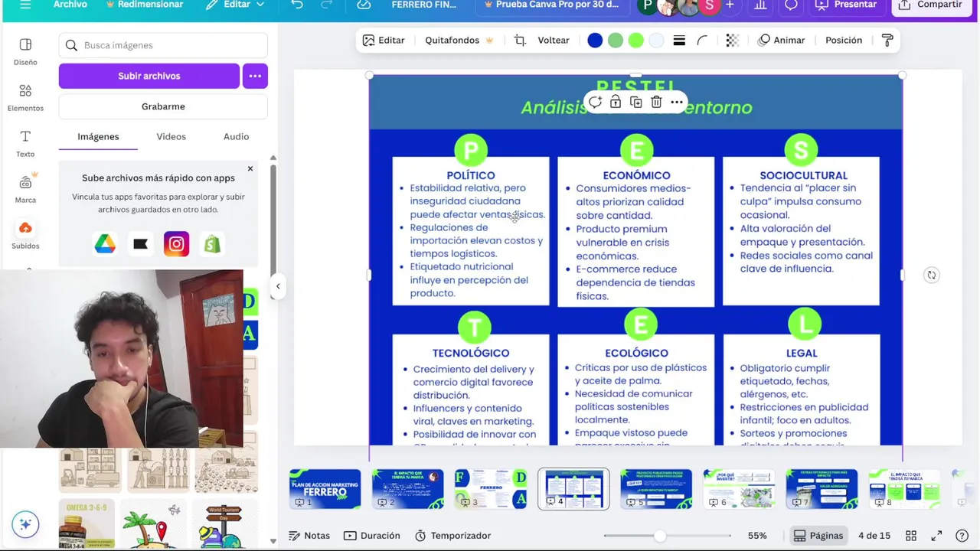Start the Prueba Canva Pro trial
980x551 pixels.
click(x=551, y=5)
